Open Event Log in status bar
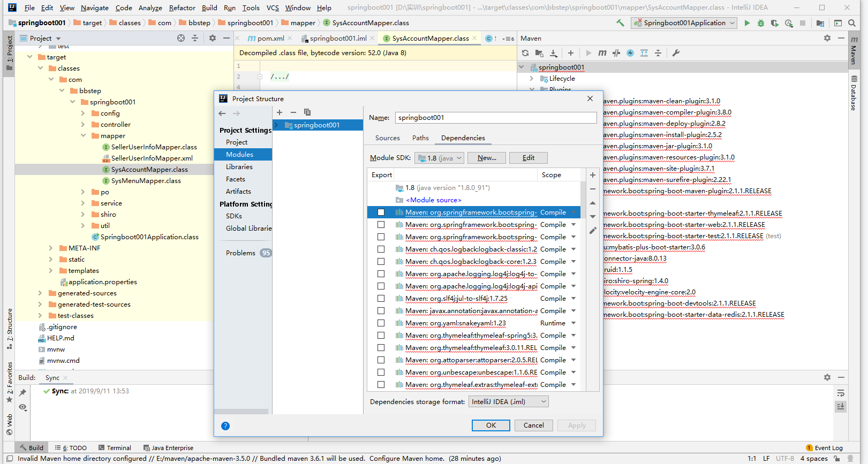 pos(825,448)
